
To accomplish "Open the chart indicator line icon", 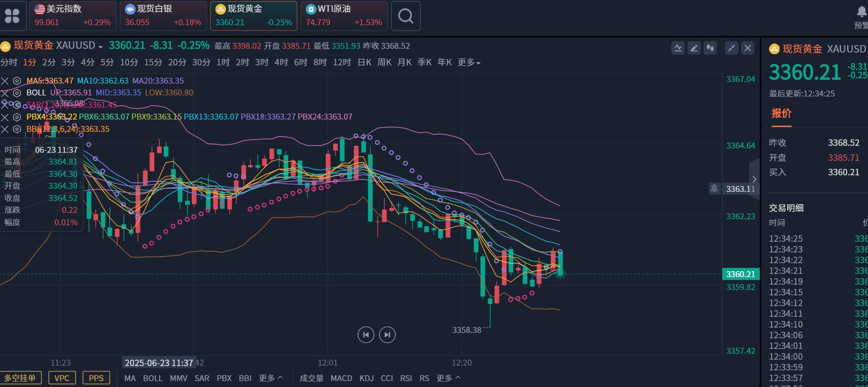I will (678, 48).
